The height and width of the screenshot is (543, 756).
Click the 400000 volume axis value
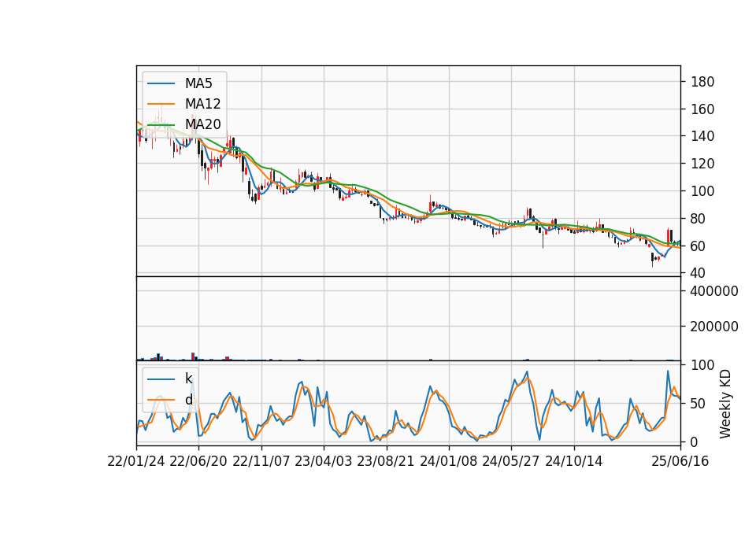tap(714, 291)
